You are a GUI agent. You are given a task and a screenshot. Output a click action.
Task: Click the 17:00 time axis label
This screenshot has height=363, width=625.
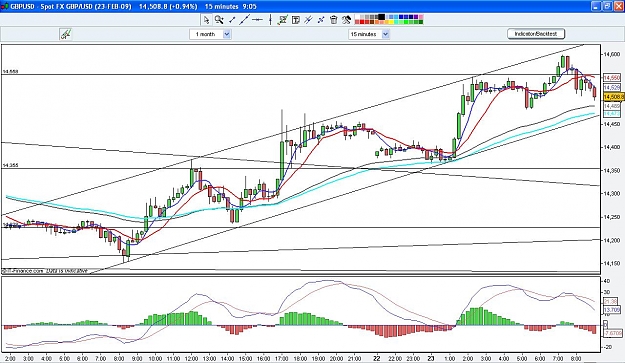tap(281, 358)
